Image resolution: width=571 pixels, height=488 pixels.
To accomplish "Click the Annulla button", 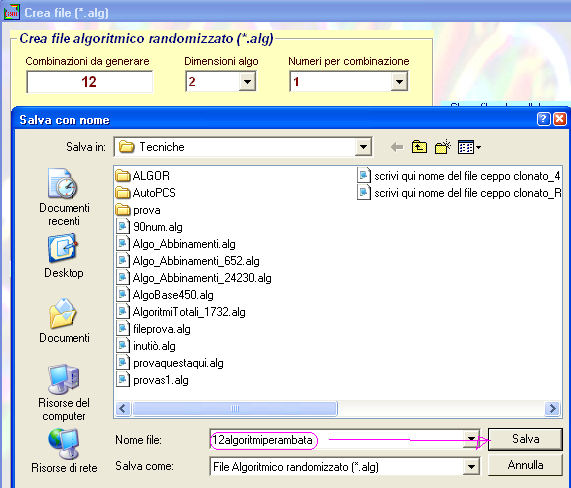I will (525, 465).
